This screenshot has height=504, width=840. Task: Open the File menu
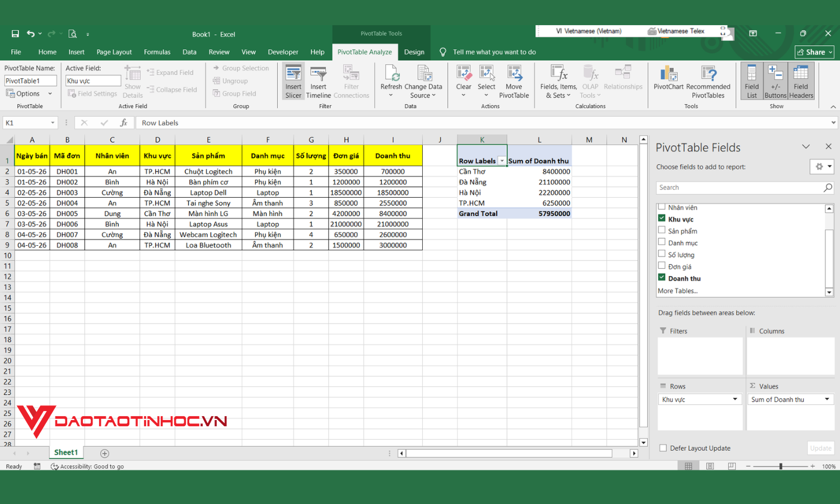(16, 52)
